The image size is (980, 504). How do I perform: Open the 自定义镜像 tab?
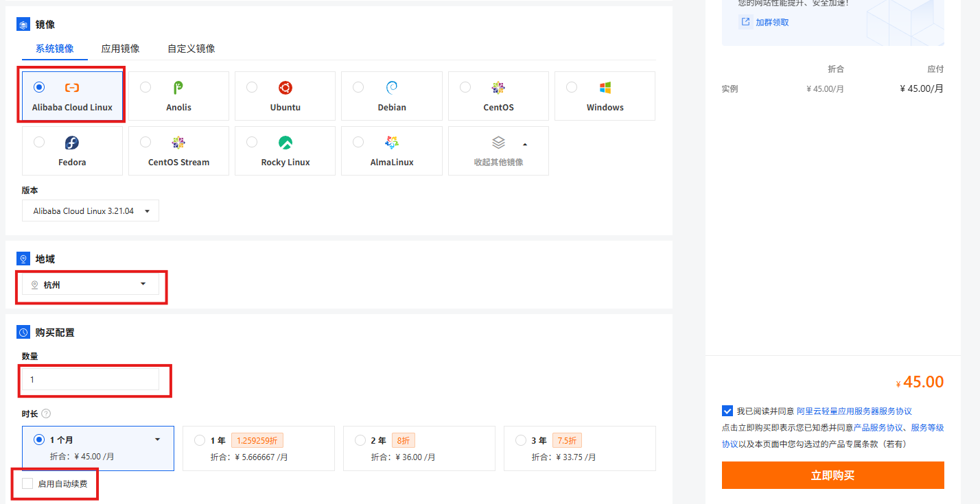pyautogui.click(x=191, y=49)
